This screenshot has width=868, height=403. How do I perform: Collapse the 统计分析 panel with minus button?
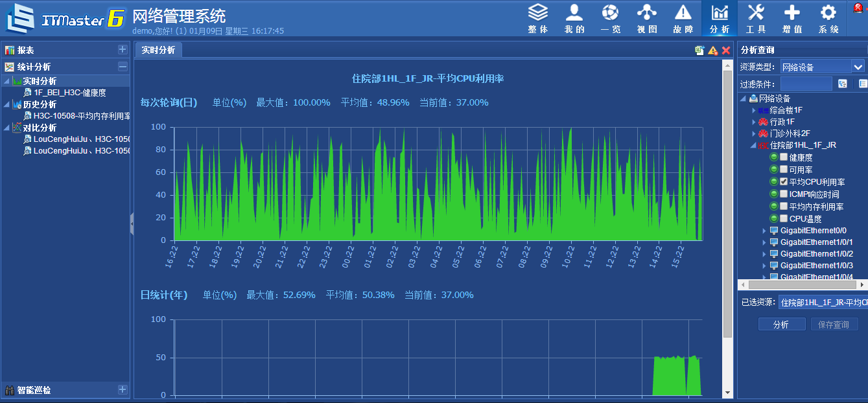[x=123, y=66]
